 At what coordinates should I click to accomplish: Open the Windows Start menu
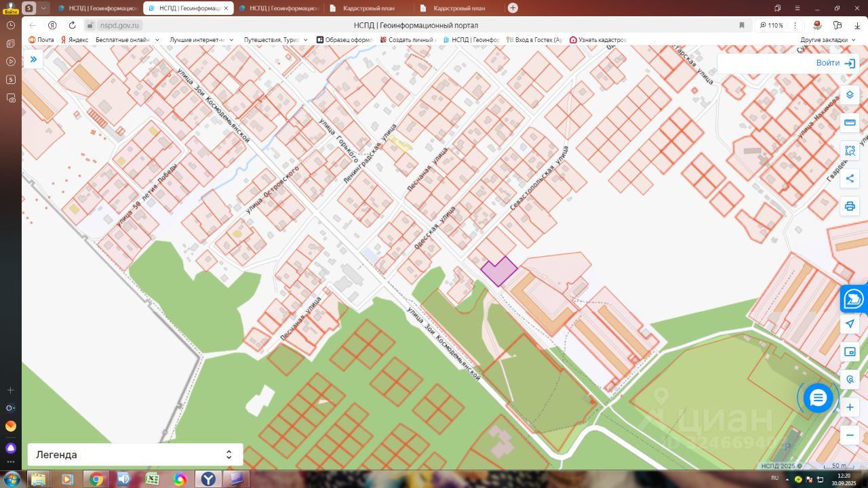click(x=11, y=479)
